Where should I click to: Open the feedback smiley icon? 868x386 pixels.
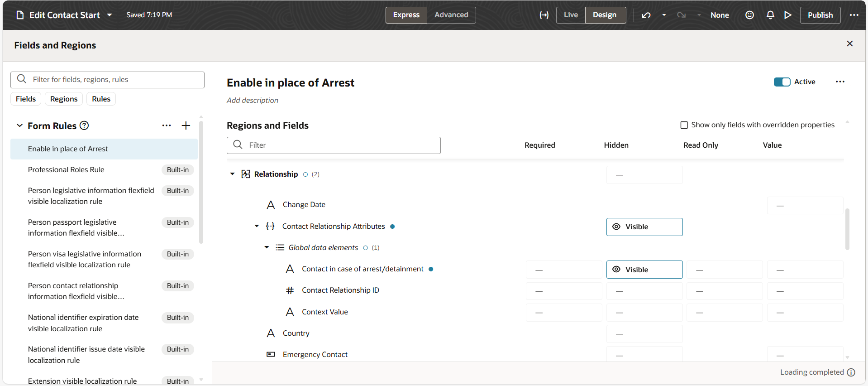749,15
